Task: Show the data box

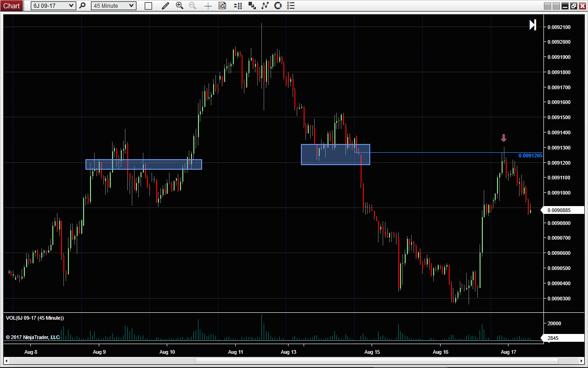Action: tap(223, 6)
